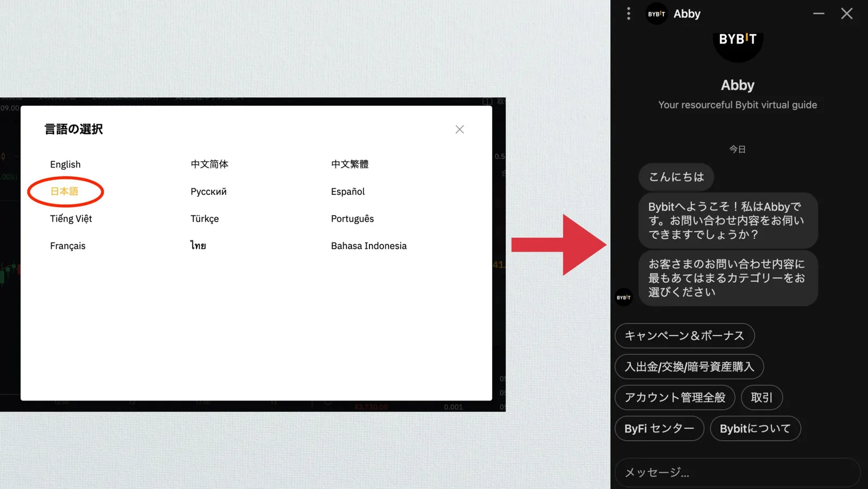Viewport: 868px width, 489px height.
Task: Choose Türkçe language
Action: pyautogui.click(x=205, y=219)
